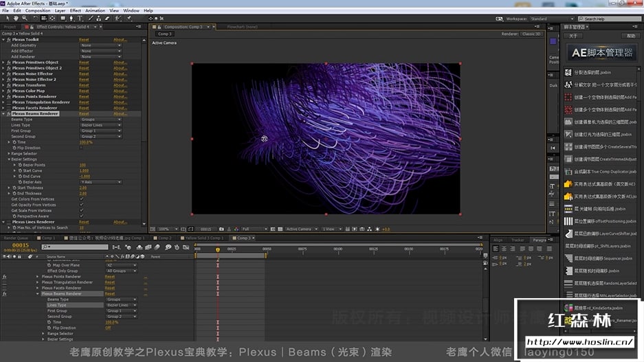This screenshot has height=362, width=644.
Task: Expand Range Selector in Effect Controls
Action: pyautogui.click(x=9, y=153)
